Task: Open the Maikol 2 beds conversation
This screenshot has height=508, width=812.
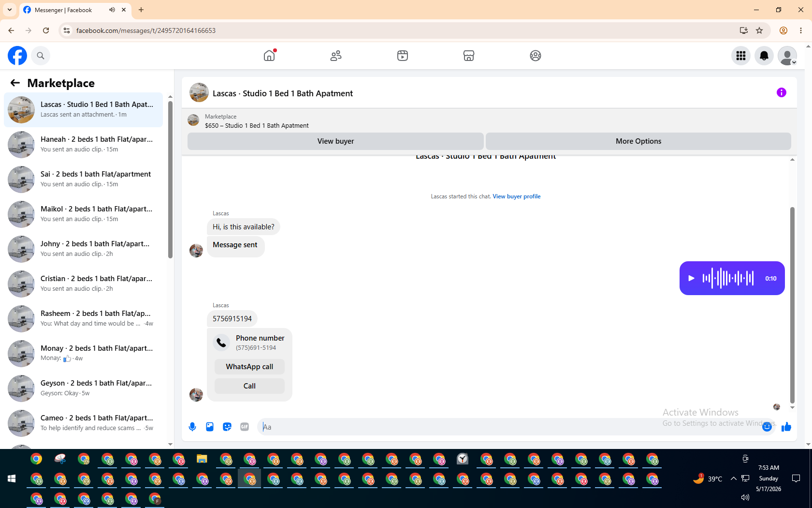Action: (x=83, y=214)
